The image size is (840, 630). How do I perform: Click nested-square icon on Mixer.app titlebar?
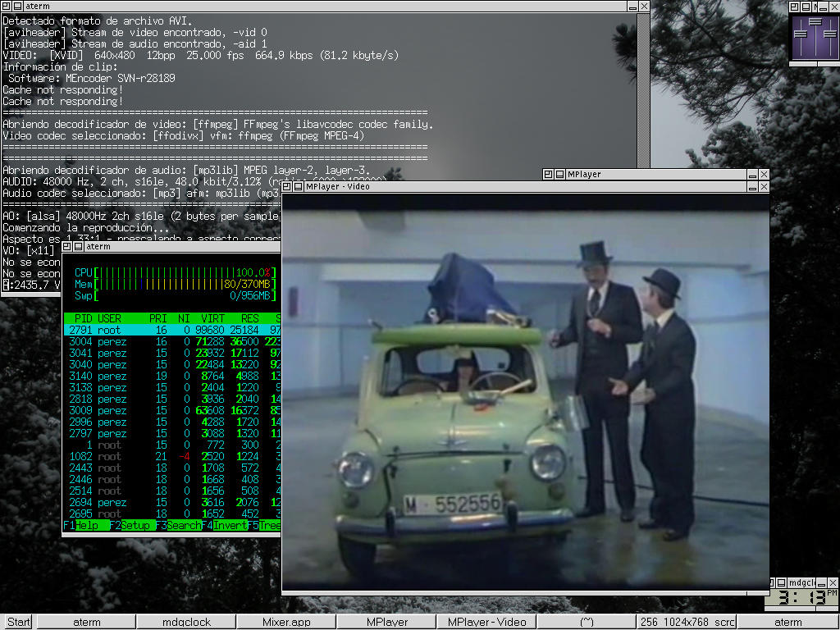point(794,7)
